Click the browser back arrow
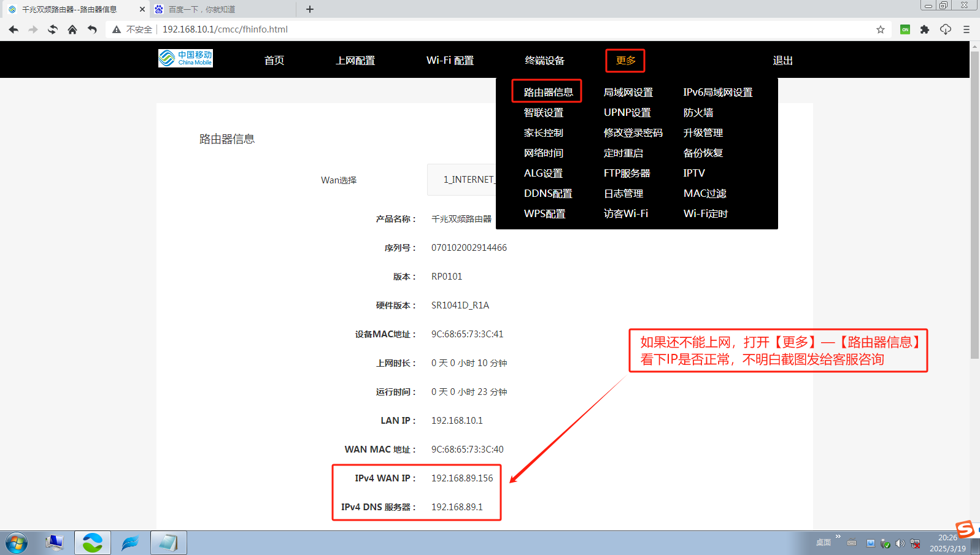The image size is (980, 555). coord(14,29)
